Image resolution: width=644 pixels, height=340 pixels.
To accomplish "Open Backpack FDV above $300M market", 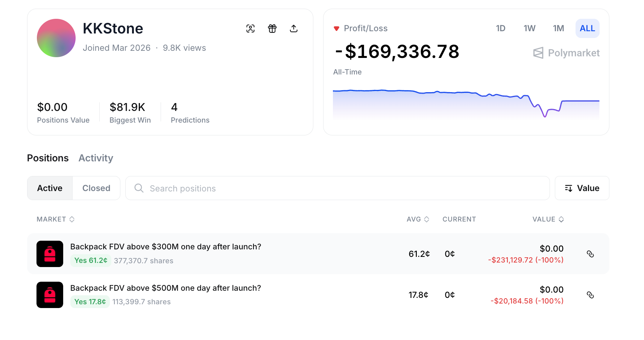I will click(166, 247).
